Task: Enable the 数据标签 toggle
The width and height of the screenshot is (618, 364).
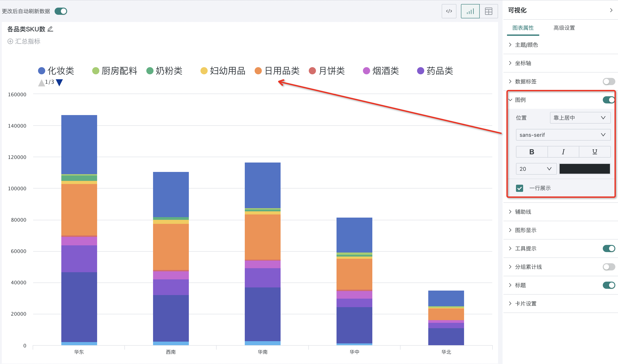Action: coord(608,81)
